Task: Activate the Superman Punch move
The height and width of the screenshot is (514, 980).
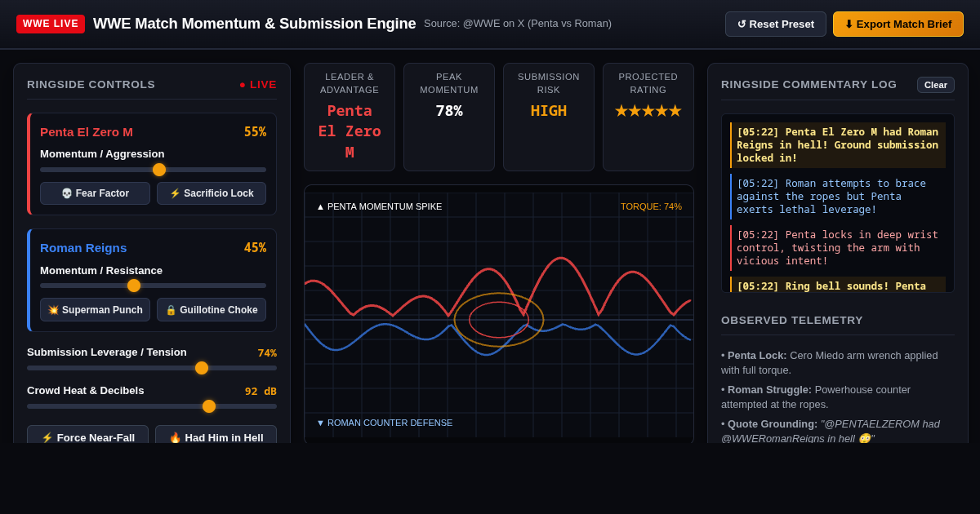Action: (x=95, y=310)
